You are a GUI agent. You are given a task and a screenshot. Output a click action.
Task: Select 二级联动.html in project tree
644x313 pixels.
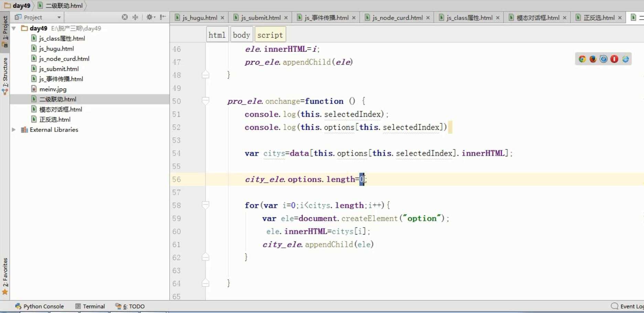(58, 99)
